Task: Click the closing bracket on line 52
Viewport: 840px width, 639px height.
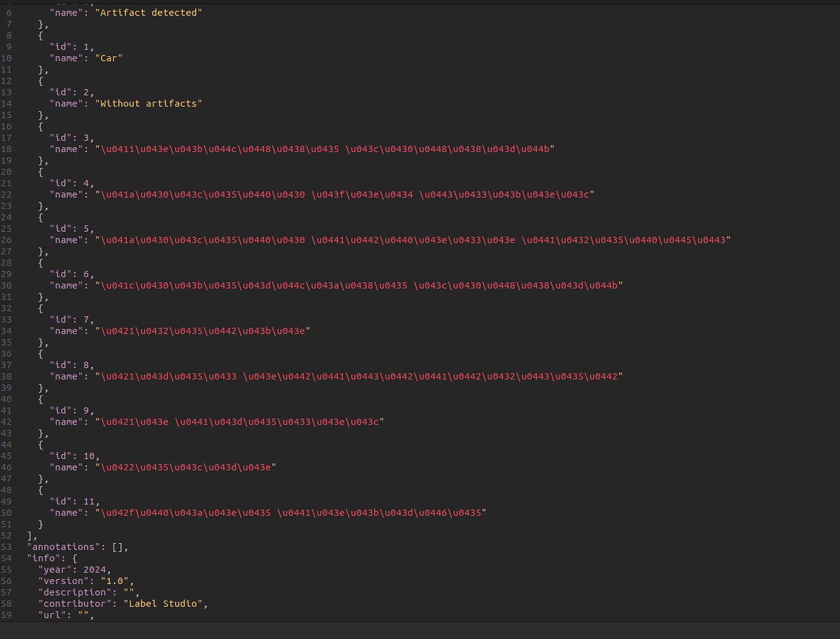Action: [x=30, y=535]
